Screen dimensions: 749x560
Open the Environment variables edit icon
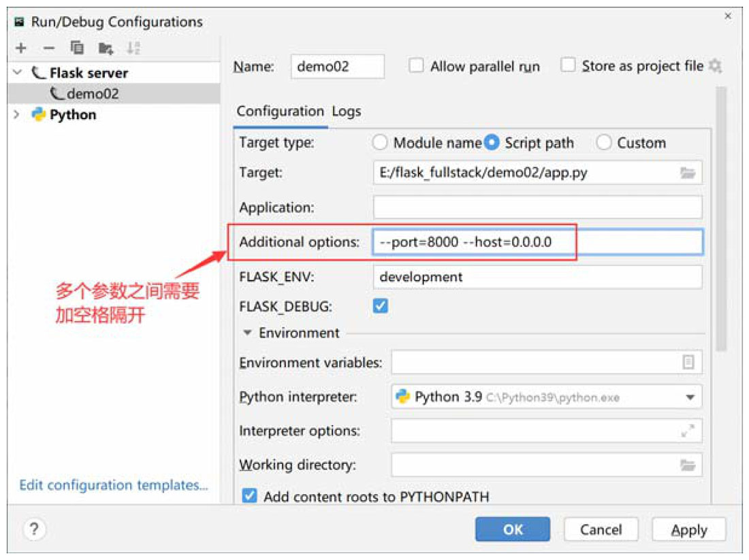(688, 363)
